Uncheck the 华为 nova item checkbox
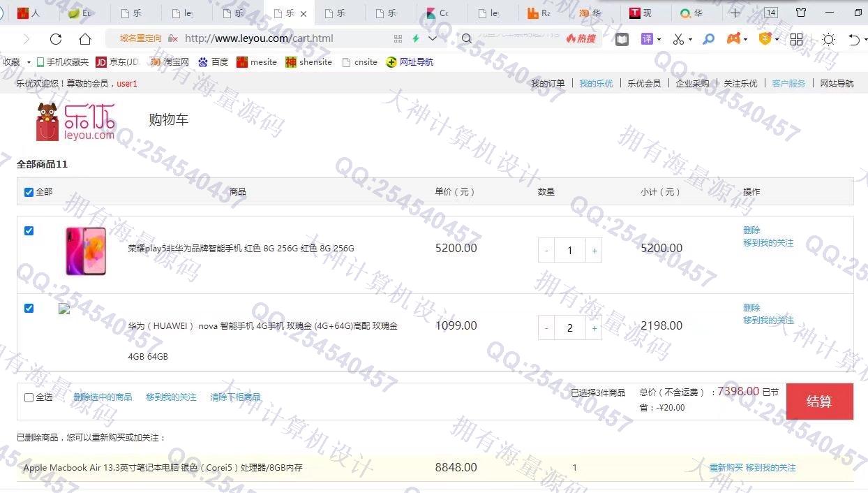This screenshot has width=868, height=493. pos(29,308)
